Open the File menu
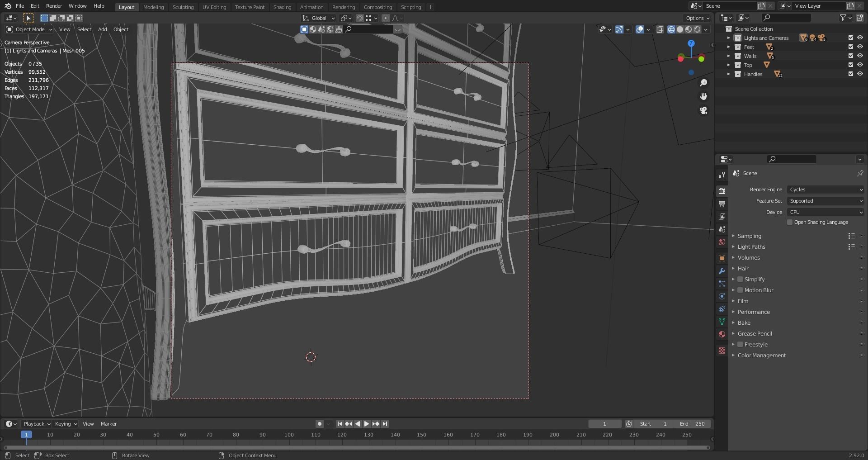Viewport: 868px width, 460px height. (x=20, y=6)
